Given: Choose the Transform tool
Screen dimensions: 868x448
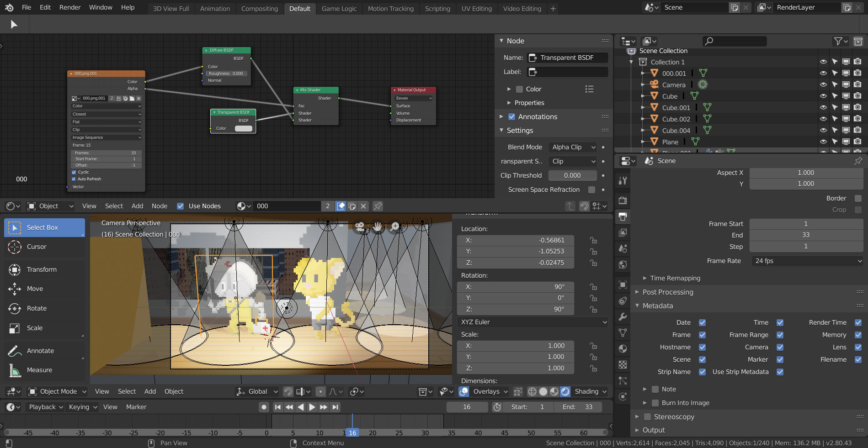Looking at the screenshot, I should (x=44, y=269).
